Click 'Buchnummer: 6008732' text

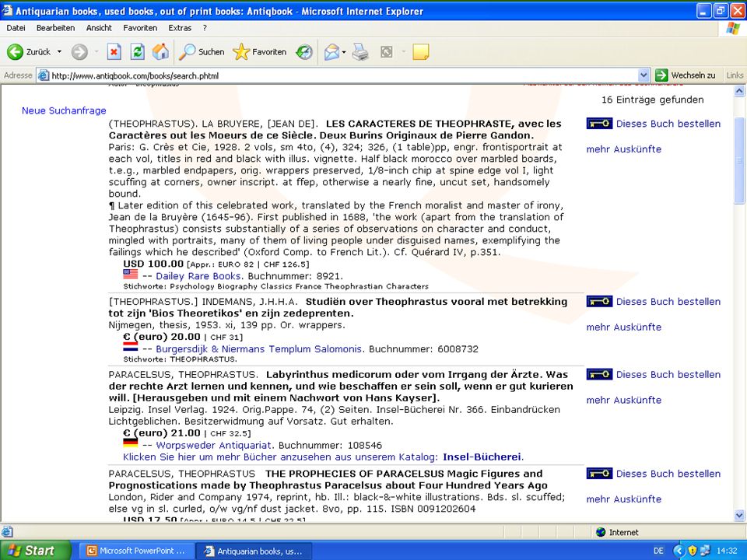(423, 349)
